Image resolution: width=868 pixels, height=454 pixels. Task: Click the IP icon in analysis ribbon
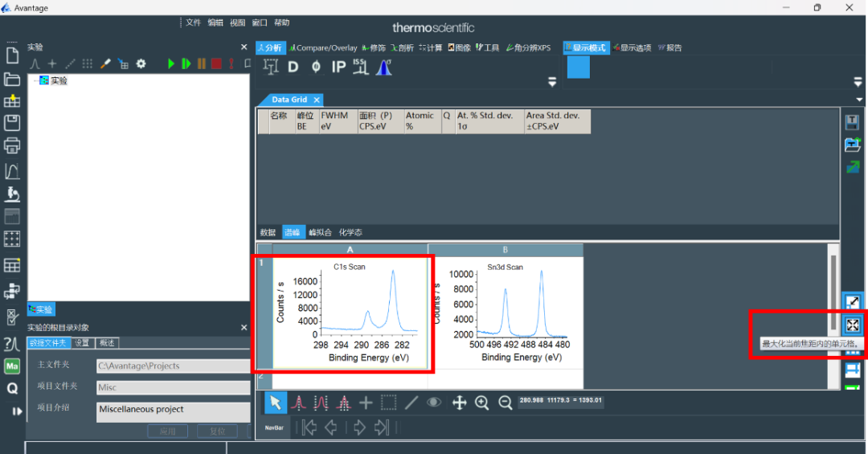(x=338, y=67)
